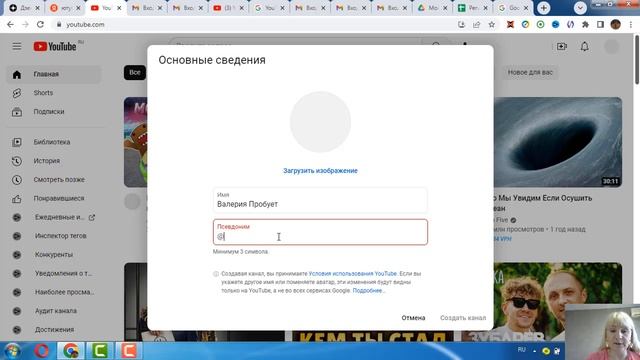Screen dimensions: 640x360
Task: Open Библиотека in sidebar
Action: tap(53, 142)
